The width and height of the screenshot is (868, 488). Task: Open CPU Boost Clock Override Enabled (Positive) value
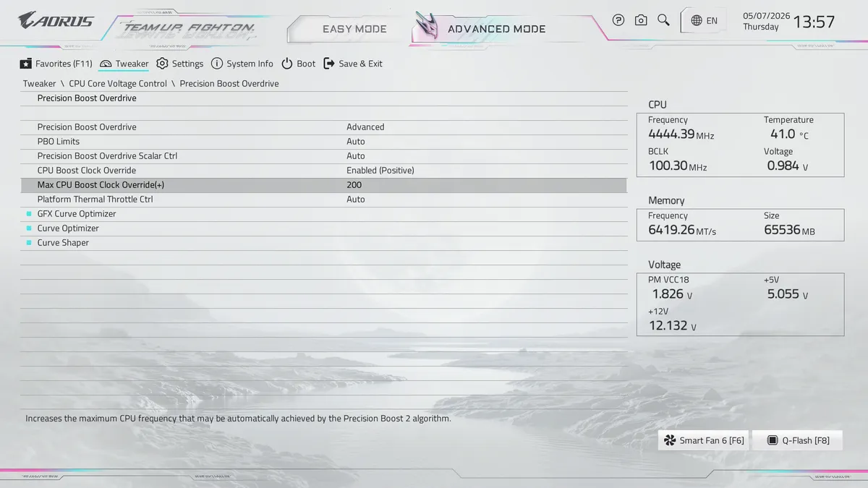click(x=380, y=171)
